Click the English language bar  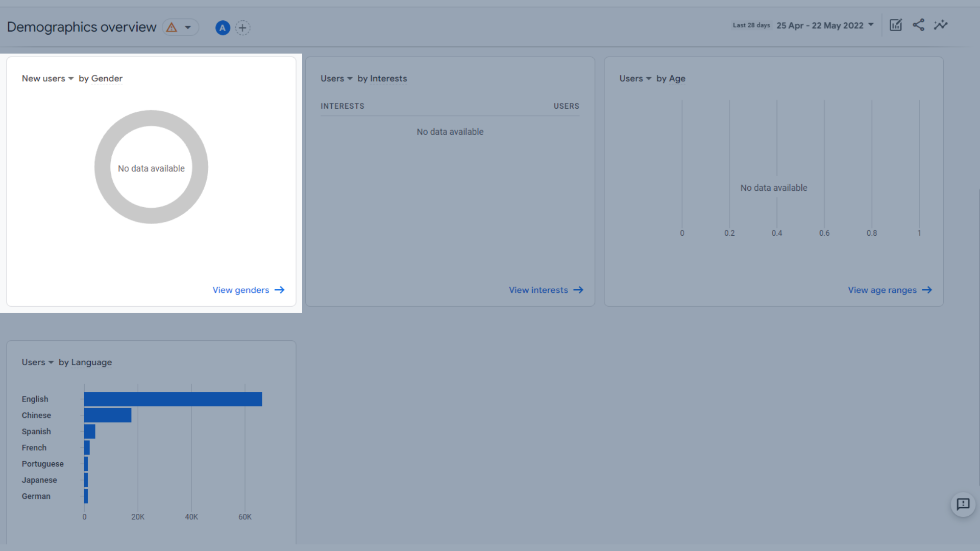tap(173, 399)
